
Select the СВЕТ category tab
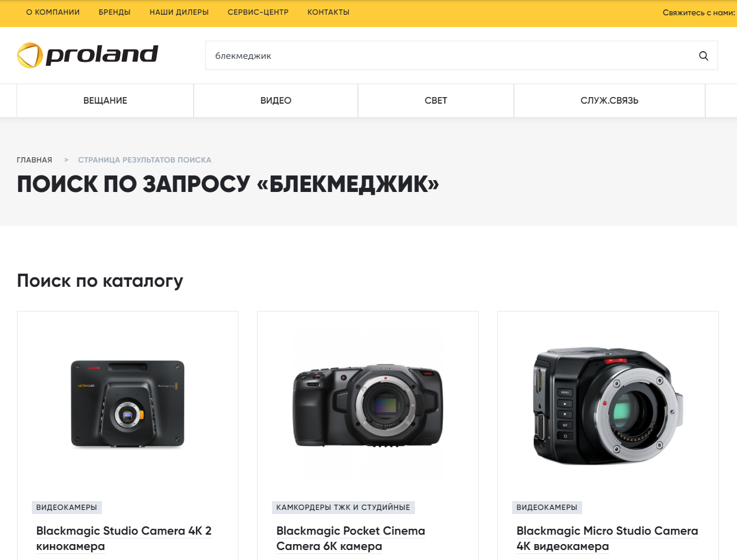point(436,101)
